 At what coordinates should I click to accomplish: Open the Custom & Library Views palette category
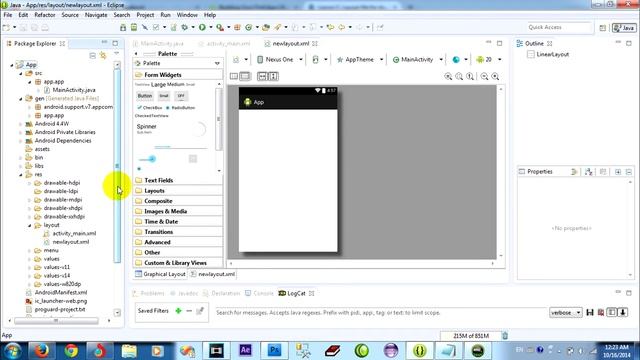point(178,263)
